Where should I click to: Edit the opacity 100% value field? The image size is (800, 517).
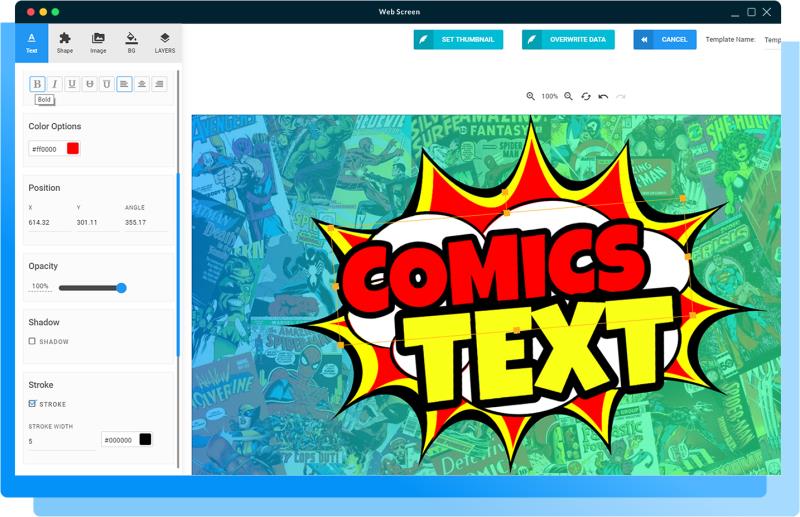(x=40, y=286)
